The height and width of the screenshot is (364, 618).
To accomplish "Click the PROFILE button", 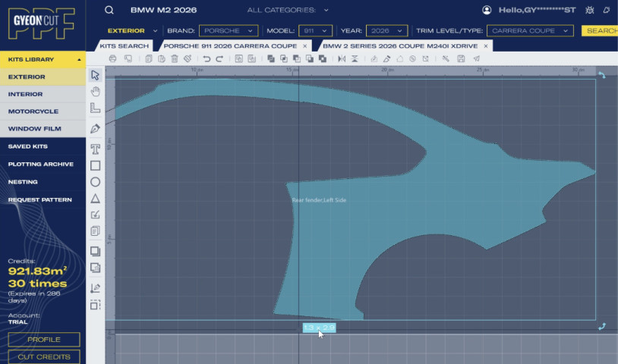I will coord(44,340).
